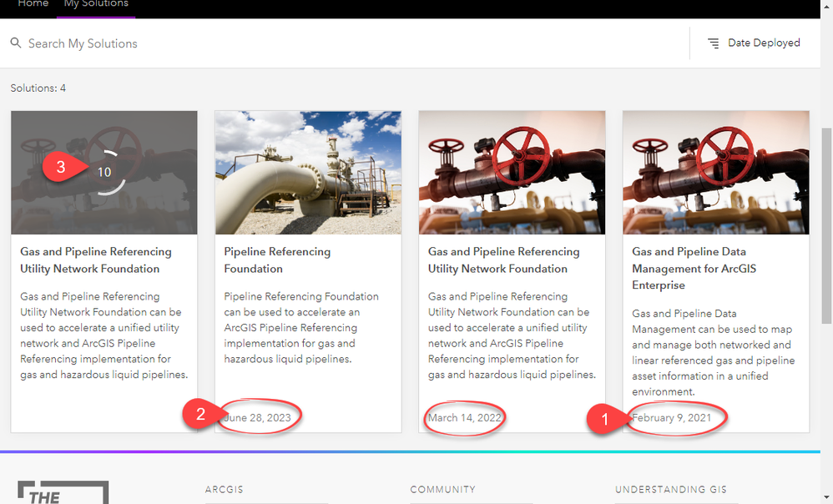Click the sort lines icon beside Date Deployed
Screen dimensions: 833x504
[x=714, y=43]
